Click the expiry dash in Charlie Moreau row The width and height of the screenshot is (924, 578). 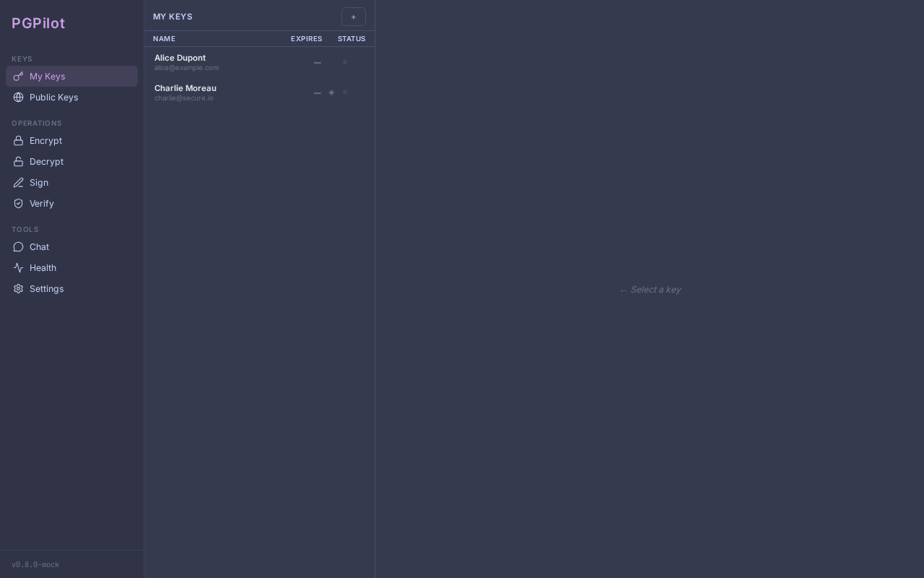[318, 93]
